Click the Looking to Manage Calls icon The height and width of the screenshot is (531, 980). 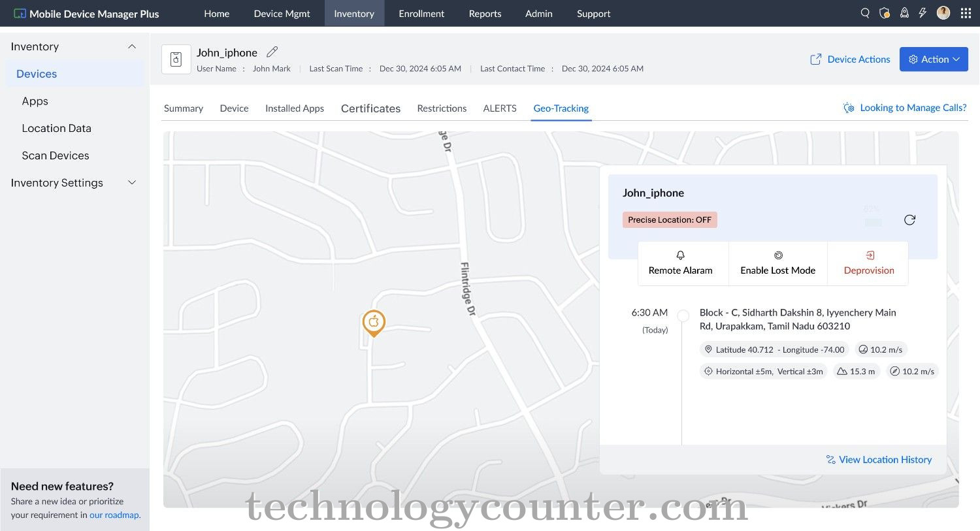click(x=849, y=108)
